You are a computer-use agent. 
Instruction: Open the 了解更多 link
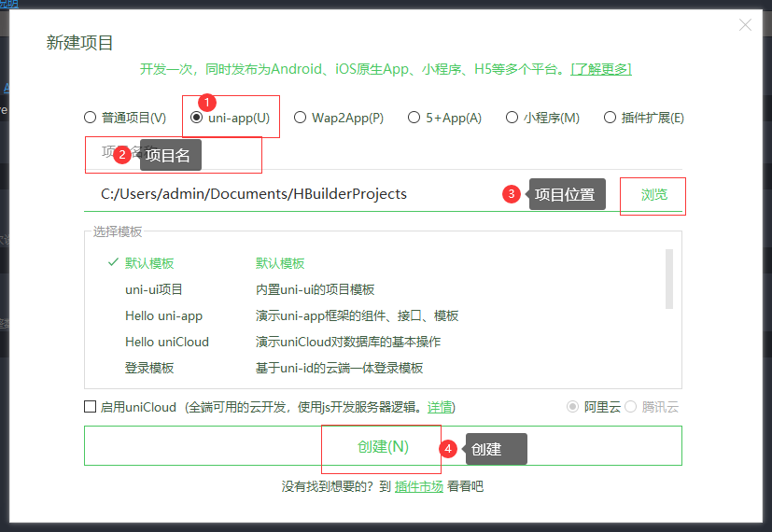pyautogui.click(x=600, y=69)
